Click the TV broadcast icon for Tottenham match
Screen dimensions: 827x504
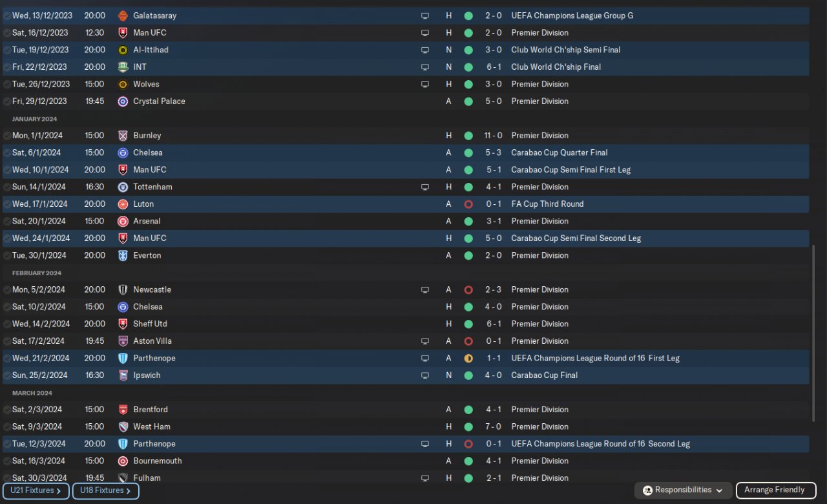[x=425, y=187]
